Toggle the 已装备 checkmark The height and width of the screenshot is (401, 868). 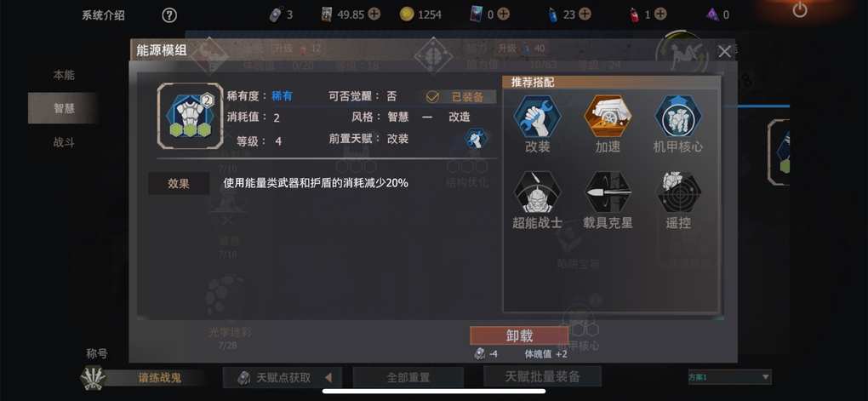pyautogui.click(x=432, y=97)
